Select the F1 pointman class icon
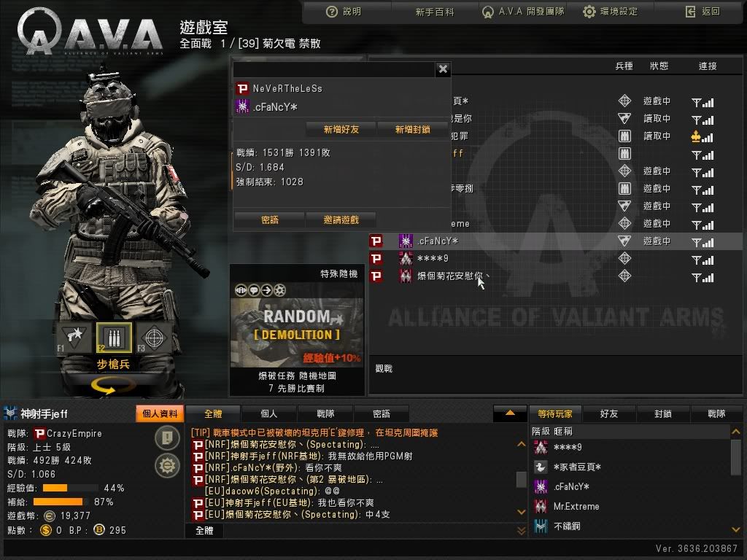Viewport: 747px width, 560px height. [x=74, y=337]
